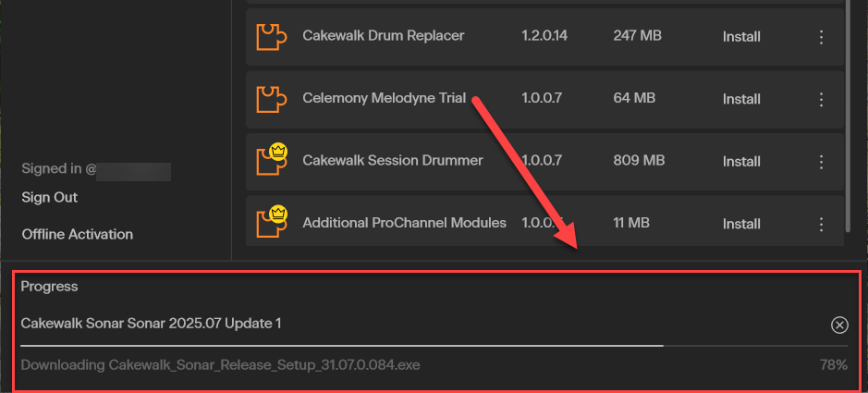Install Cakewalk Drum Replacer
This screenshot has height=393, width=868.
[741, 37]
